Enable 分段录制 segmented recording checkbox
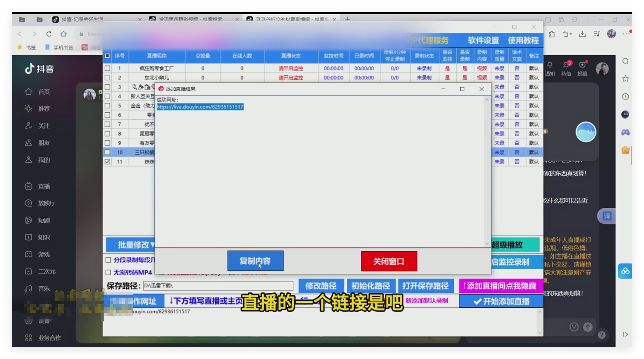 pos(108,260)
